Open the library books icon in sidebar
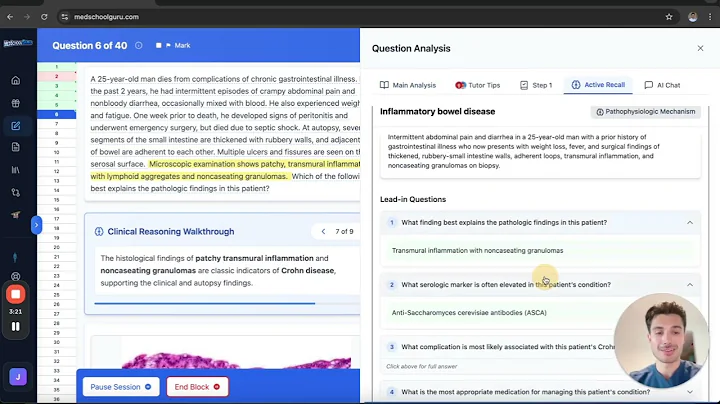Screen dimensions: 720x404 click(x=16, y=170)
